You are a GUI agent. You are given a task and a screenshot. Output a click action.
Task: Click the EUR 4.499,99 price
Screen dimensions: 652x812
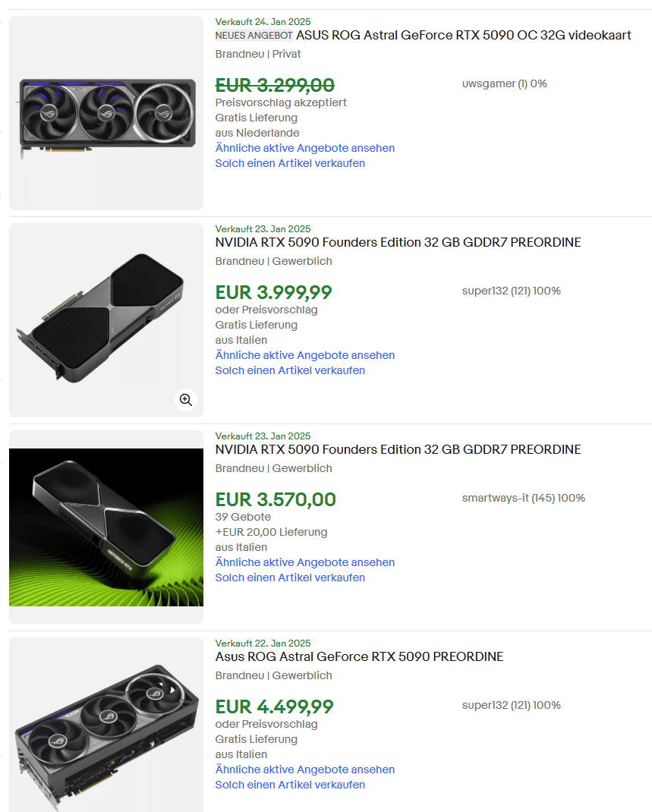tap(274, 707)
